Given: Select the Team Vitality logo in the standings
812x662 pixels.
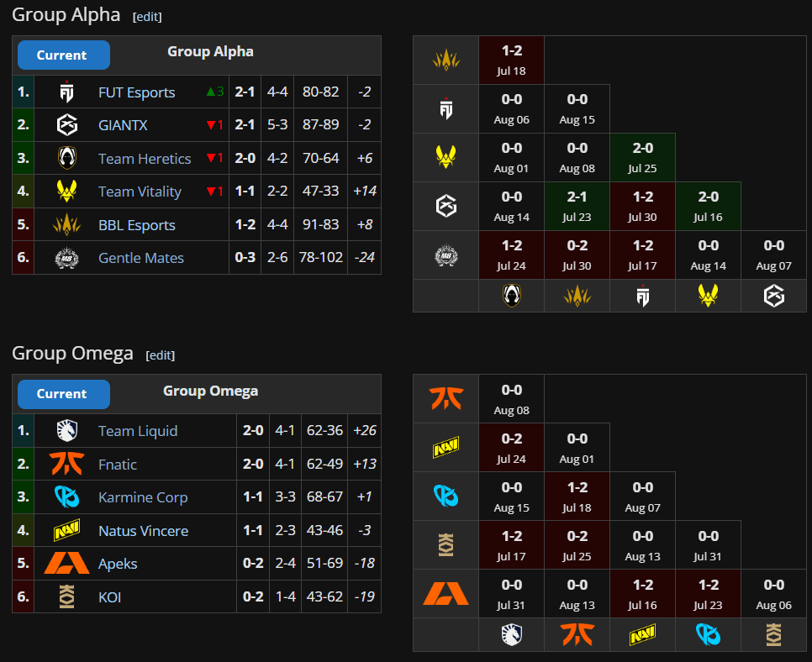Looking at the screenshot, I should coord(66,191).
